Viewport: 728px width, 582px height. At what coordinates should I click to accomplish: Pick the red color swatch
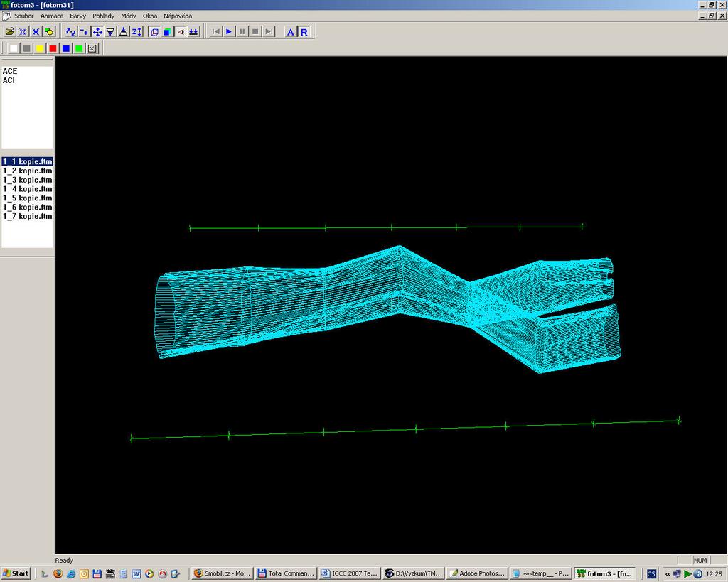[53, 48]
